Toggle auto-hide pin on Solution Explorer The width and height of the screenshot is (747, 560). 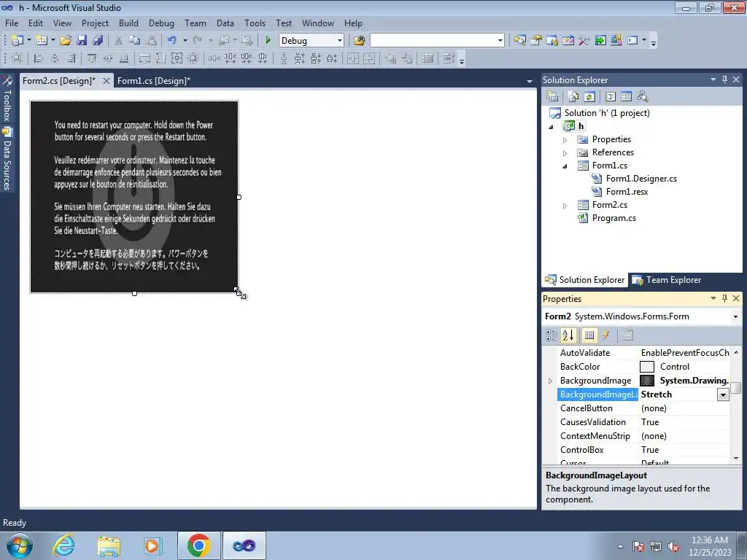(724, 79)
